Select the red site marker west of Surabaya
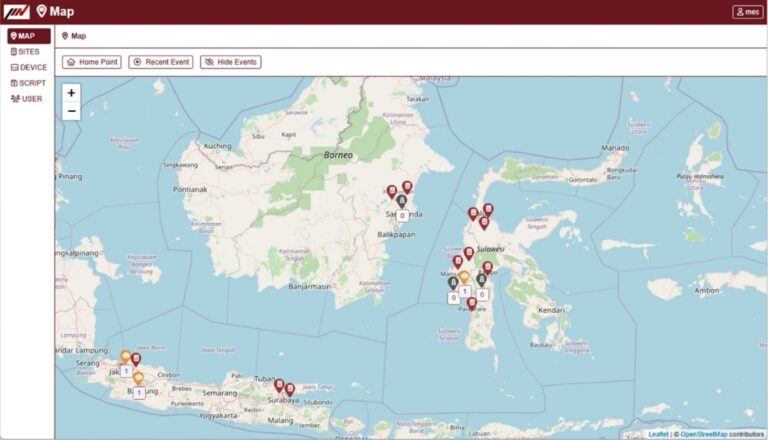This screenshot has height=440, width=768. (x=279, y=386)
